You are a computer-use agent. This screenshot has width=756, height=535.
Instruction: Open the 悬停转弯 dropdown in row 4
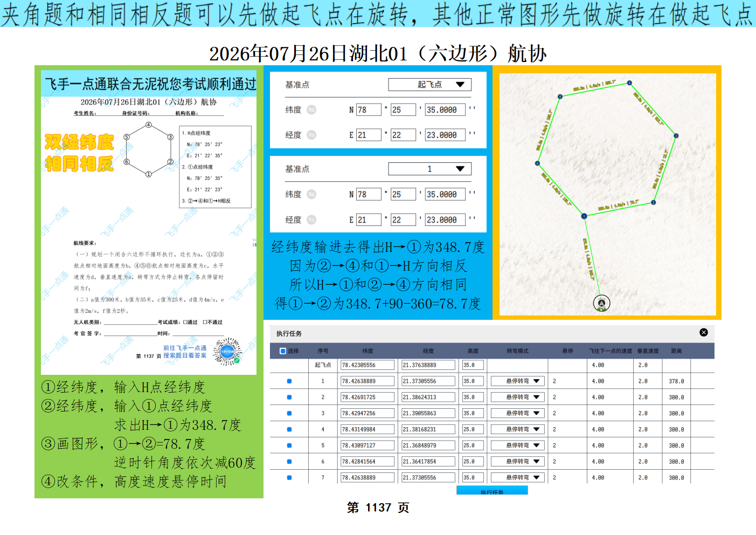tap(518, 430)
